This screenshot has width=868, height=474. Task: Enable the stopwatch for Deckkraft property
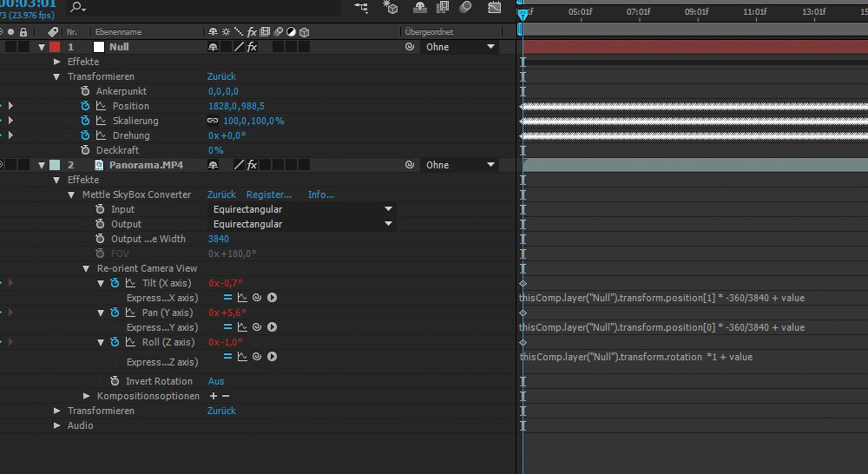(x=85, y=150)
